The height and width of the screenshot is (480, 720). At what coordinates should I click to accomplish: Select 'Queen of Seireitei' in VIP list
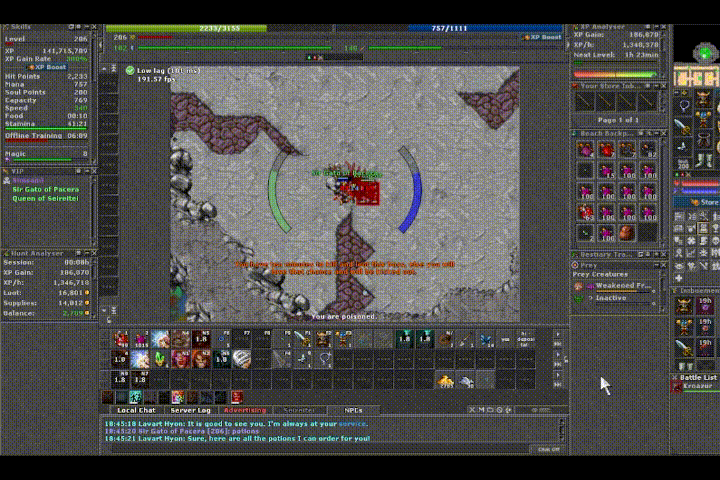45,198
